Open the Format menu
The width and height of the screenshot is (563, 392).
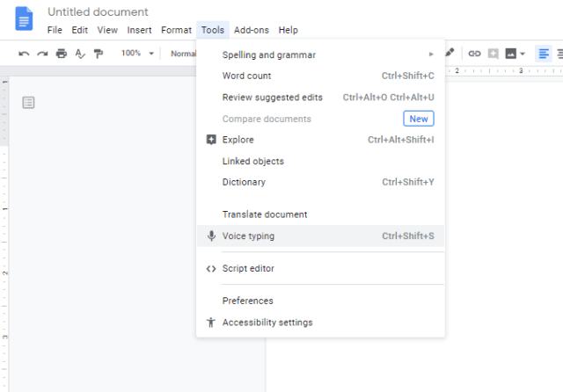click(176, 30)
